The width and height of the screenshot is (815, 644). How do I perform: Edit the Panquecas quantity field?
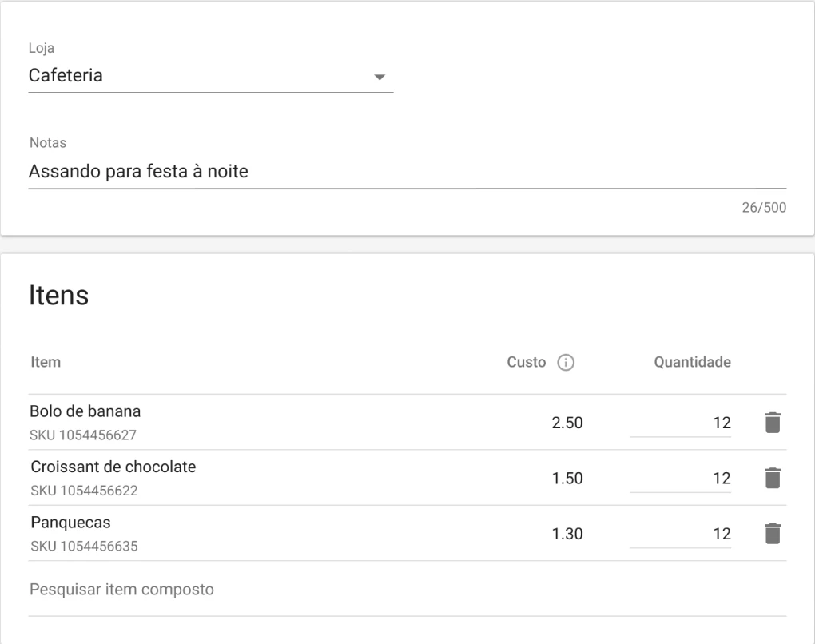[x=680, y=535]
